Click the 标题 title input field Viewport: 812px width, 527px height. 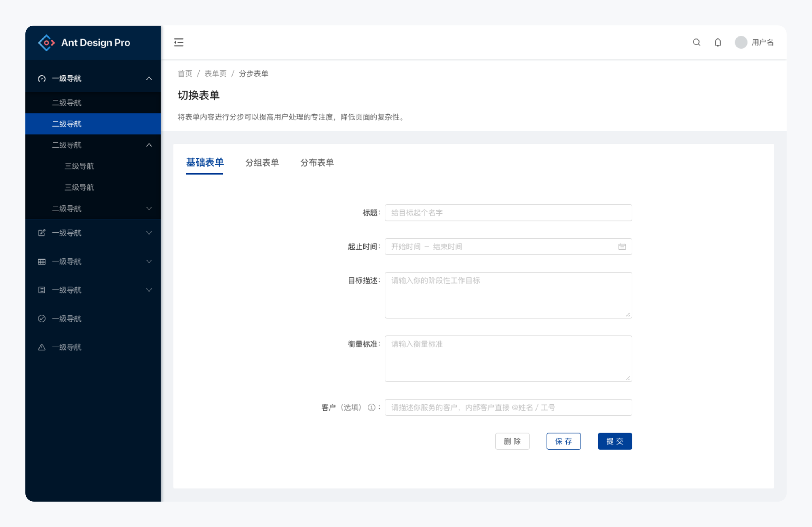click(x=508, y=213)
